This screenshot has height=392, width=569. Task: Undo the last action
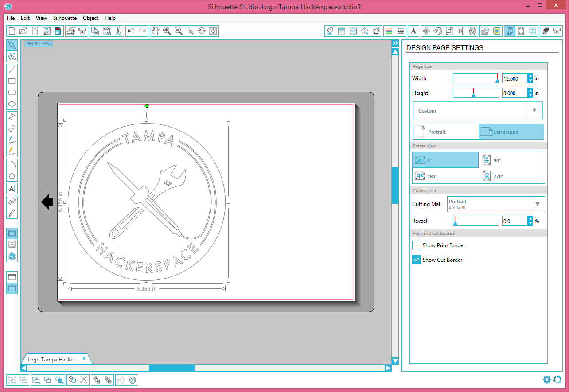[131, 31]
